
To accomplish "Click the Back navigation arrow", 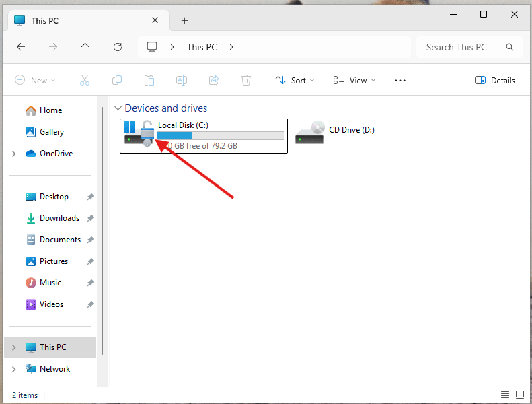I will (x=21, y=47).
